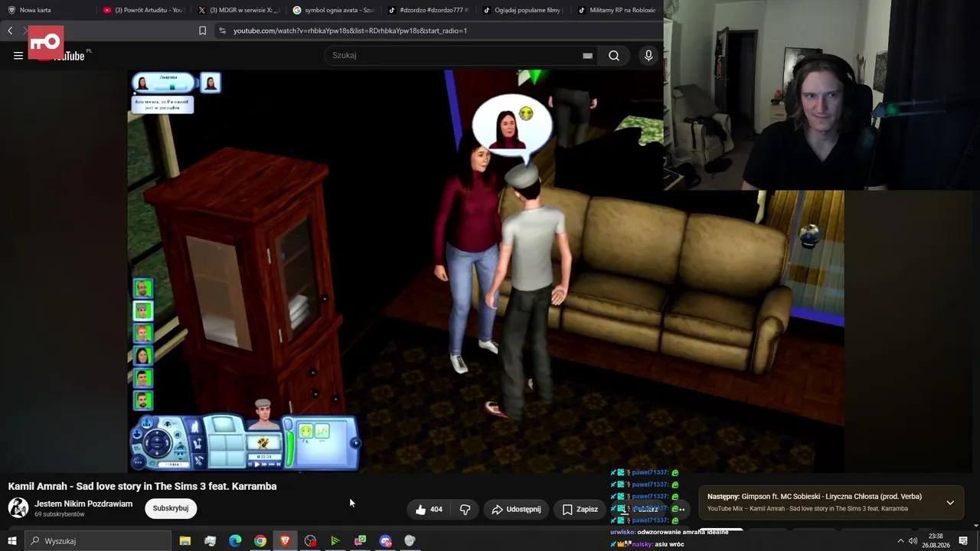Start voice search with the microphone icon
Screen dimensions: 980x551
coord(648,55)
